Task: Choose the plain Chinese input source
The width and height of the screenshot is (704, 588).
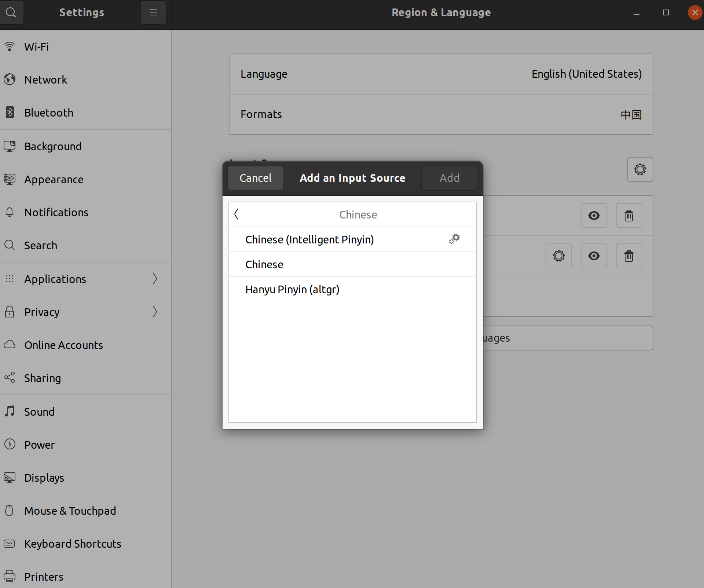Action: [x=264, y=265]
